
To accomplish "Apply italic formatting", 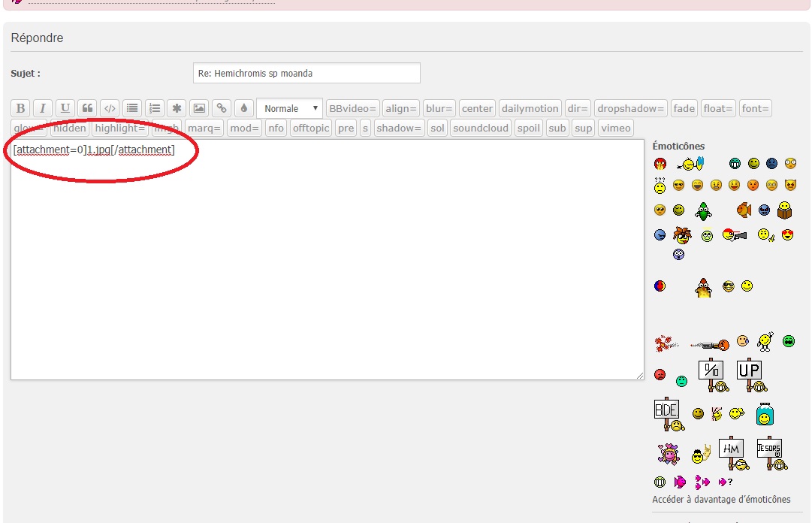I will pos(43,108).
